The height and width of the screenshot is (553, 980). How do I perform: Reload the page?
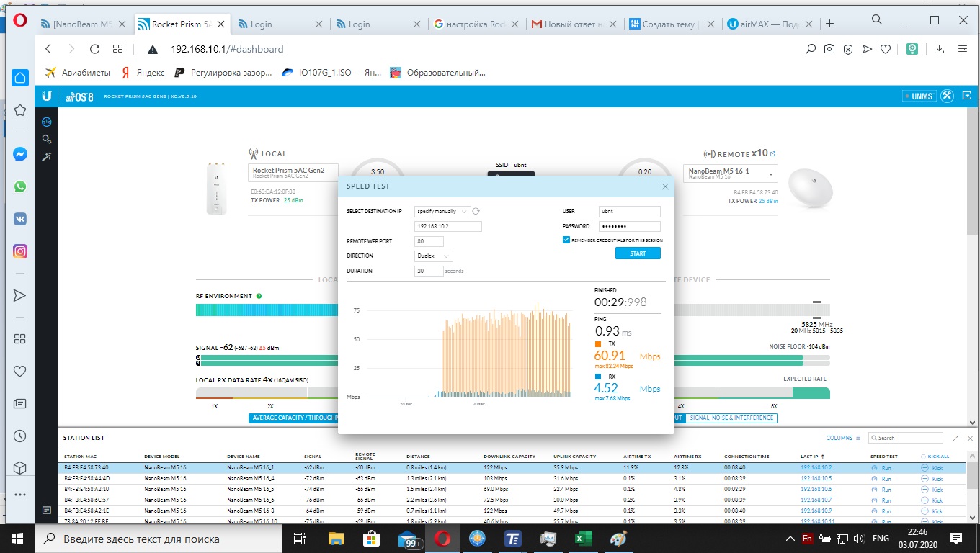(94, 49)
